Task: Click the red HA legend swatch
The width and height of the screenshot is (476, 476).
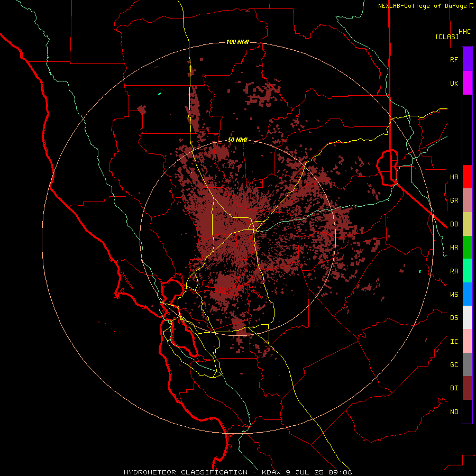Action: pos(467,177)
